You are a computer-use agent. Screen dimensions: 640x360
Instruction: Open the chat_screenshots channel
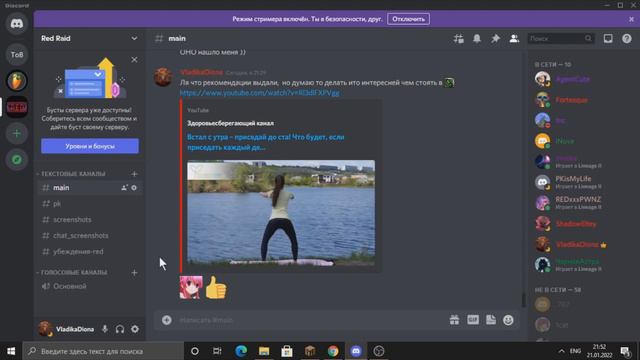[x=90, y=236]
